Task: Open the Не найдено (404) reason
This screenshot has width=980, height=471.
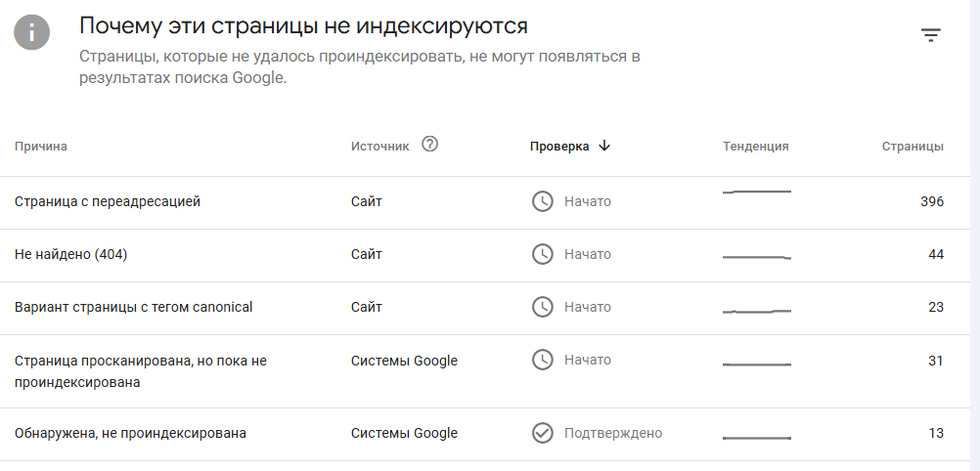Action: click(x=71, y=254)
